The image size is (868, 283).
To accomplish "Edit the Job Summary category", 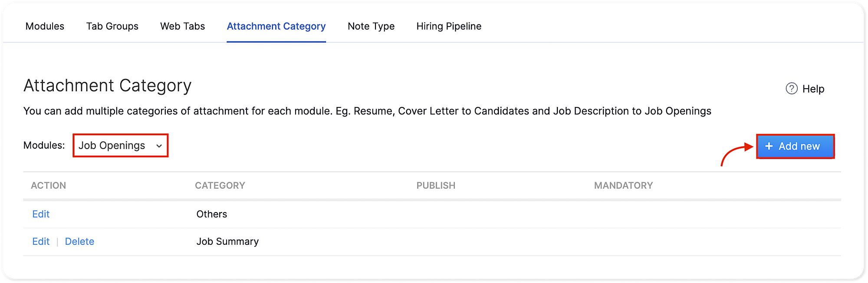I will click(x=41, y=241).
